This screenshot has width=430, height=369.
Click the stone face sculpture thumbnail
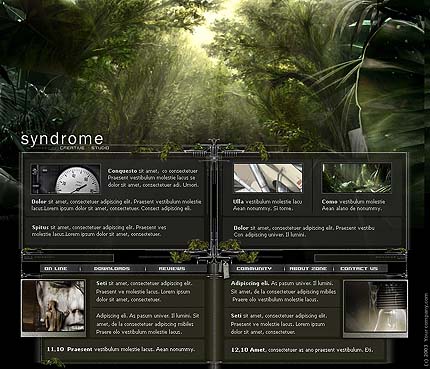[54, 308]
